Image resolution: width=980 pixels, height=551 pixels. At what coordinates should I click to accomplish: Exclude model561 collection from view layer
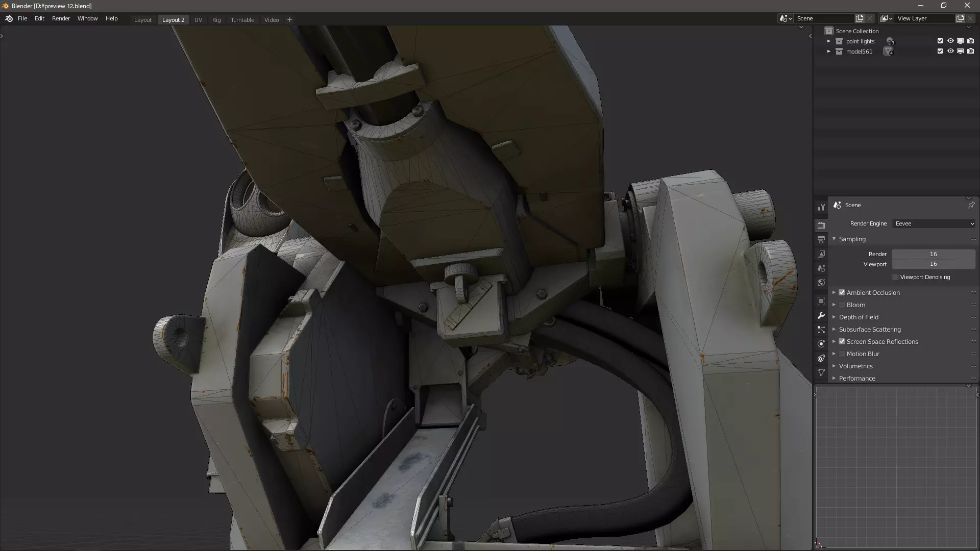[940, 52]
